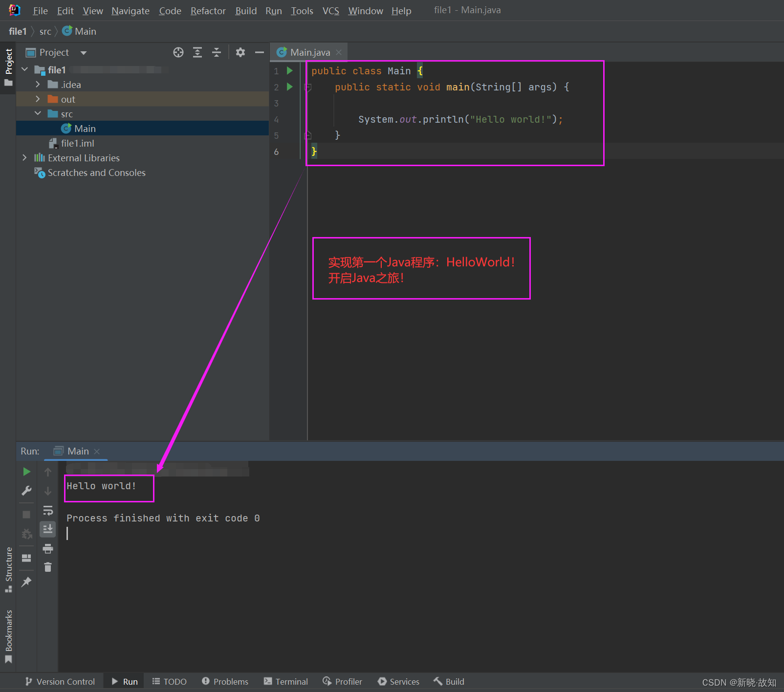Open the Refactor menu
The image size is (784, 692).
tap(208, 11)
